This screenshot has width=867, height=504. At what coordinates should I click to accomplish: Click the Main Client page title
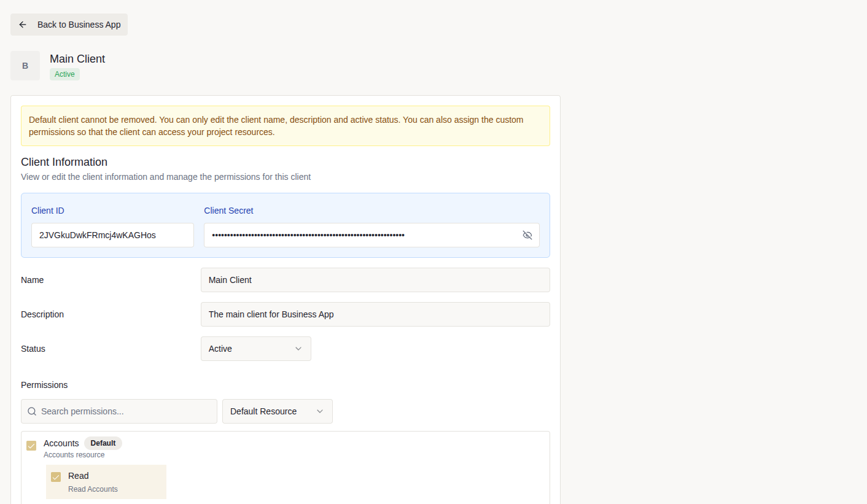click(77, 59)
